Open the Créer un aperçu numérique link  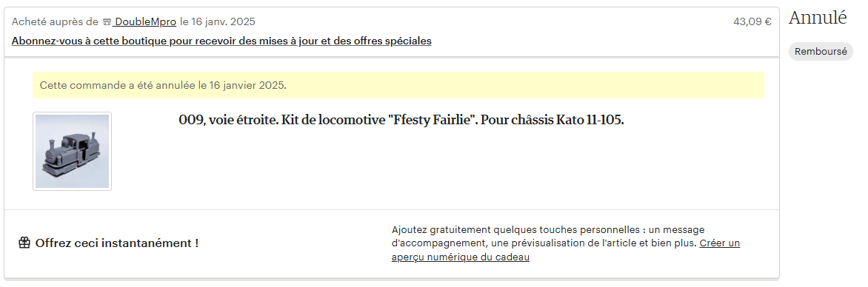point(565,250)
